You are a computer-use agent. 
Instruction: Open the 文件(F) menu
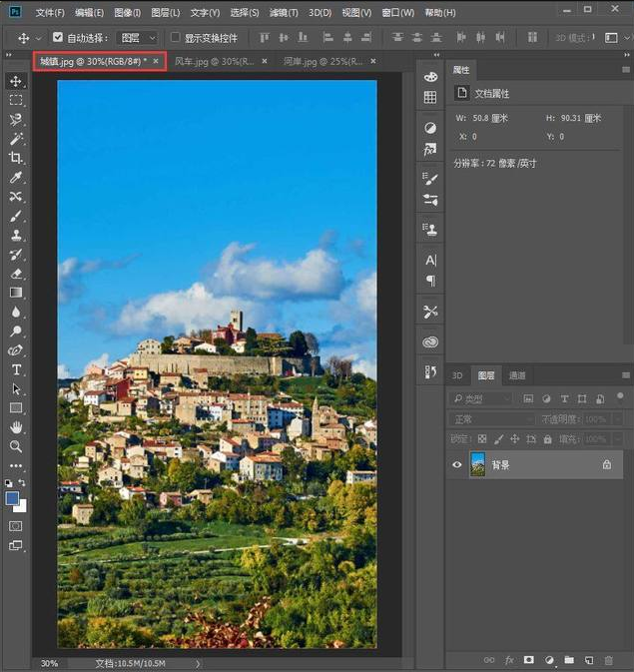point(50,13)
